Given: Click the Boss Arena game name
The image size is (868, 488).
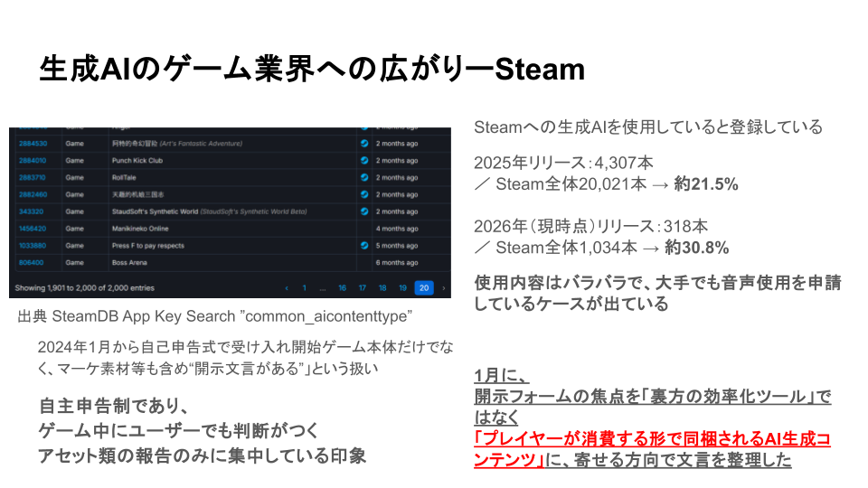Looking at the screenshot, I should tap(129, 263).
